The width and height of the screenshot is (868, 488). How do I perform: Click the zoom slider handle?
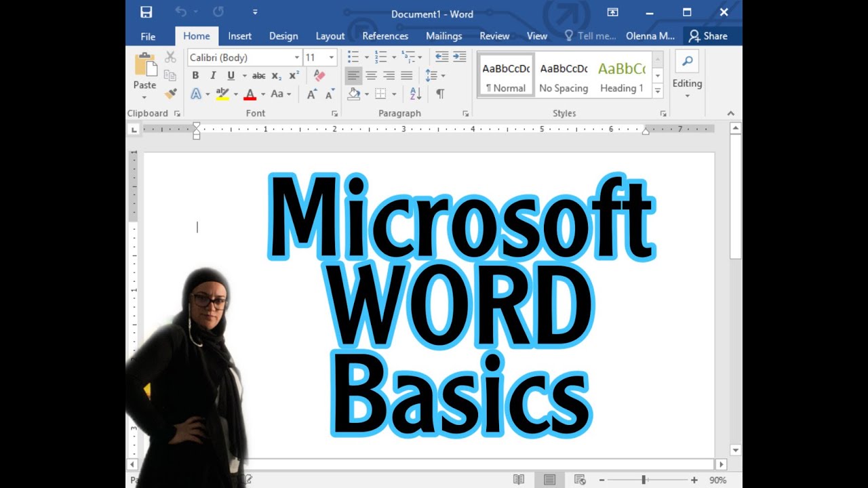tap(644, 480)
